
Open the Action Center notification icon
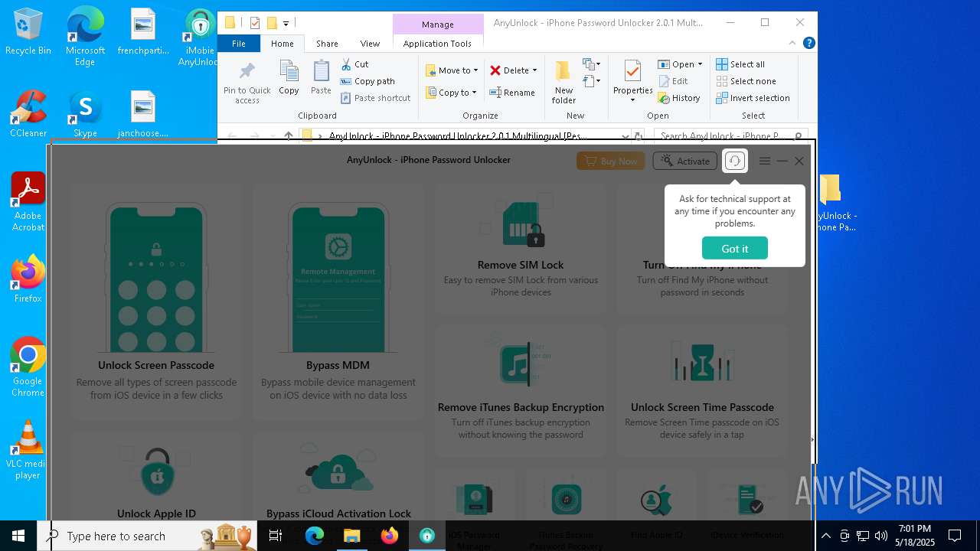(955, 536)
